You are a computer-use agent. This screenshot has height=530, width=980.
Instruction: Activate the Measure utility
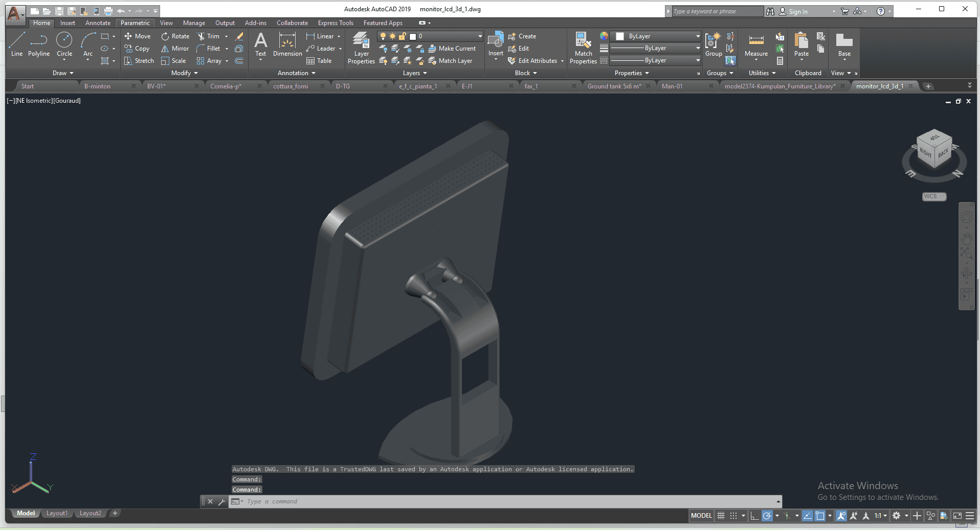click(756, 45)
